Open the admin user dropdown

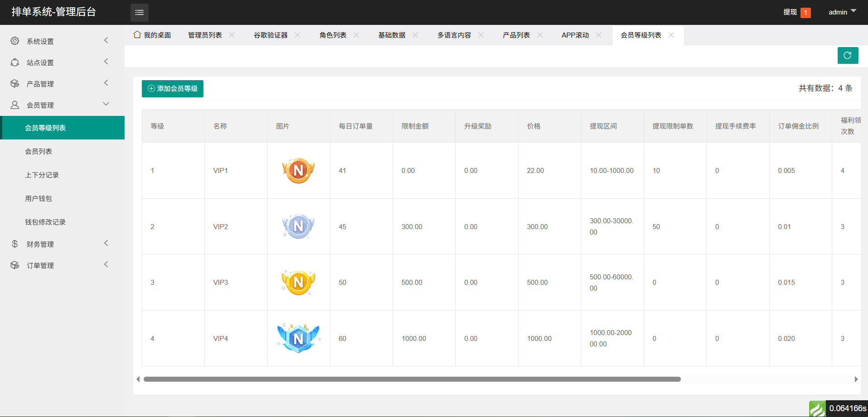click(x=842, y=12)
